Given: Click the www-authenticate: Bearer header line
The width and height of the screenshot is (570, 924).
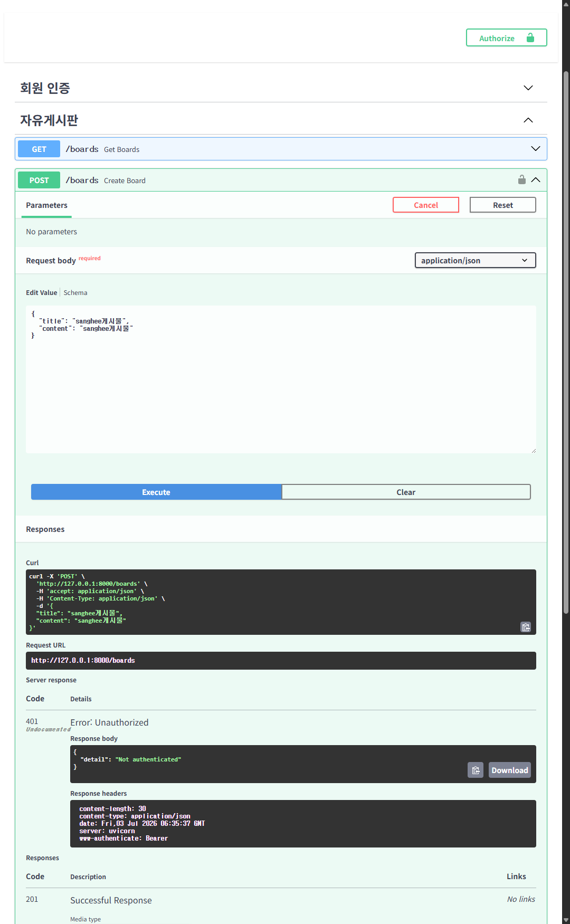Looking at the screenshot, I should (x=123, y=839).
